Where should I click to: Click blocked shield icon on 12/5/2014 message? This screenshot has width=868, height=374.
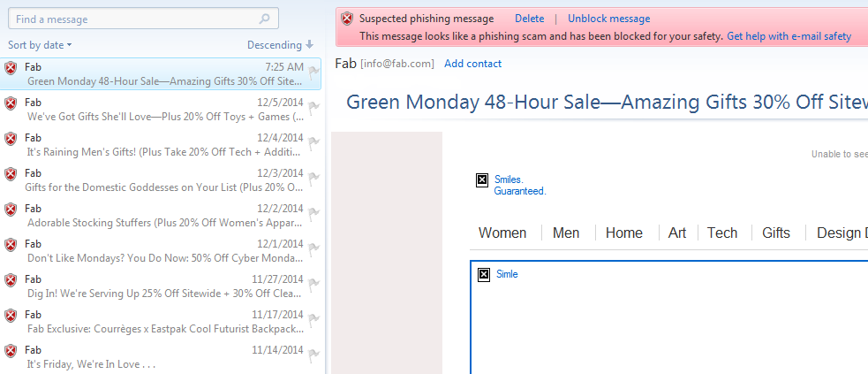click(x=11, y=103)
